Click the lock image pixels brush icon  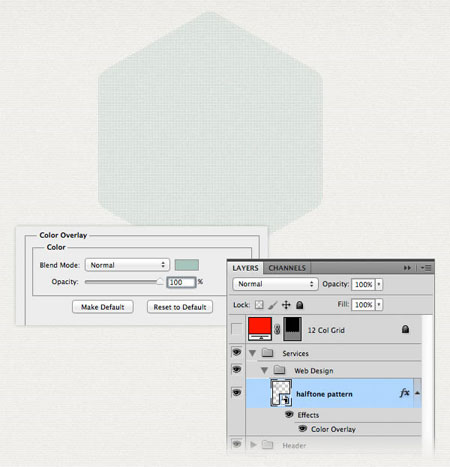pos(273,305)
